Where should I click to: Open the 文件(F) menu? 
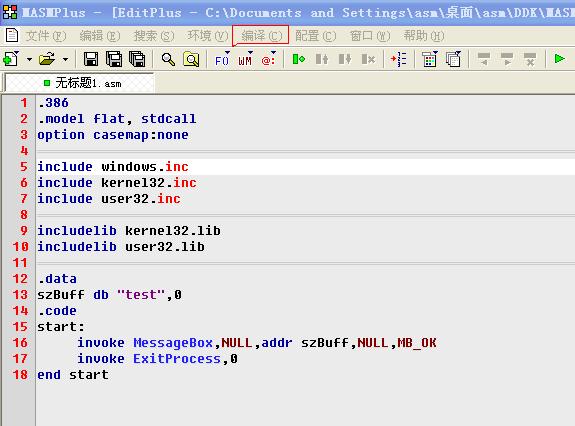[46, 36]
